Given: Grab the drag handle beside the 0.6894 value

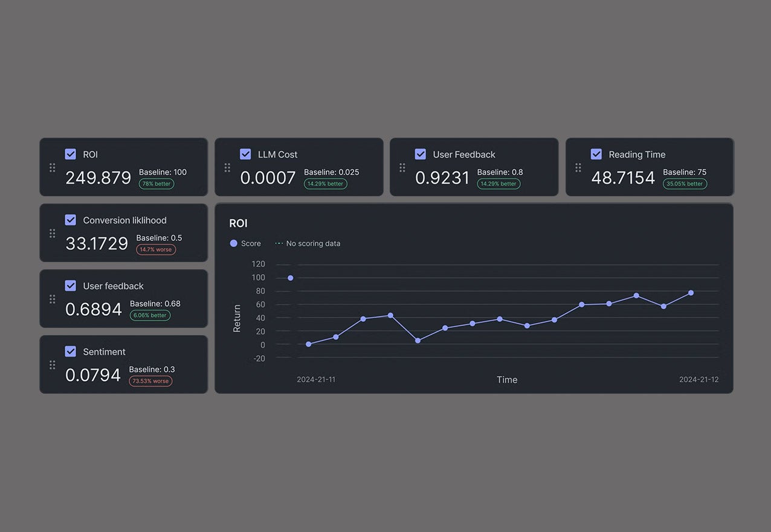Looking at the screenshot, I should [x=53, y=299].
